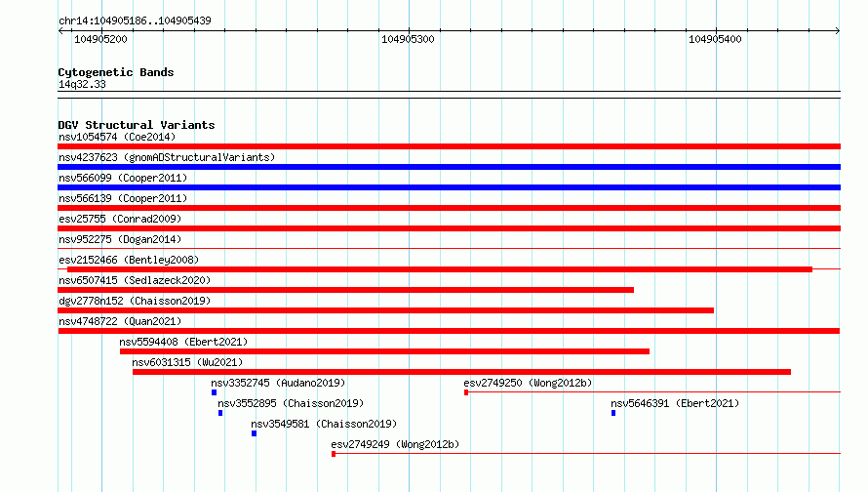Click the 104905200 ruler position label
The image size is (868, 492).
click(x=100, y=39)
